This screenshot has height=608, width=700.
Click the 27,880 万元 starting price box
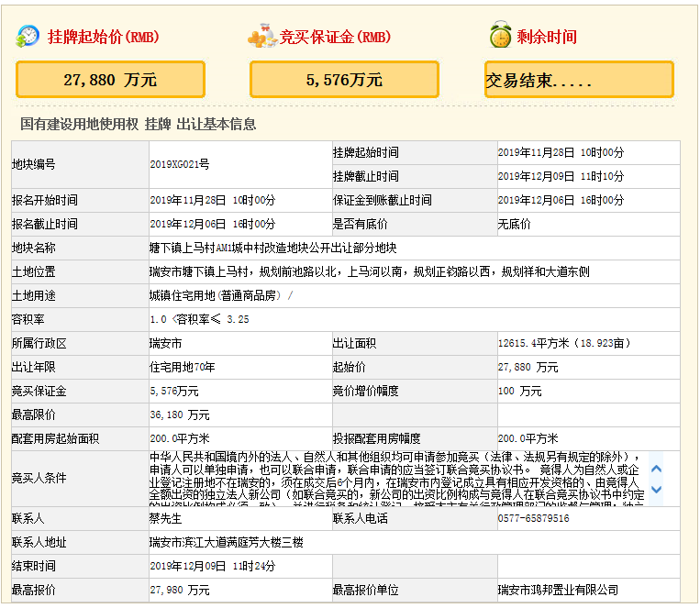110,80
